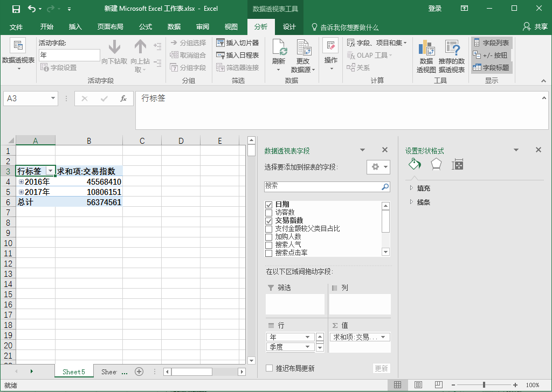Click 插入切片器 (Insert Slicer)
The image size is (552, 392).
pyautogui.click(x=237, y=43)
